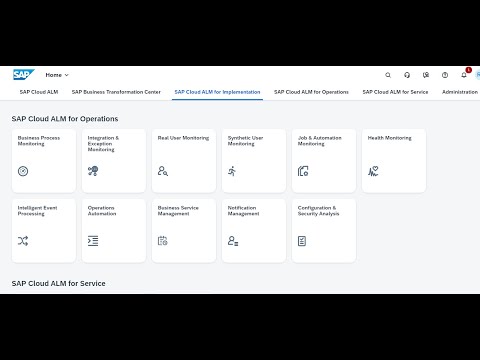Screen dimensions: 480x360
Task: Open Configuration & Security Analysis tile title
Action: (318, 211)
